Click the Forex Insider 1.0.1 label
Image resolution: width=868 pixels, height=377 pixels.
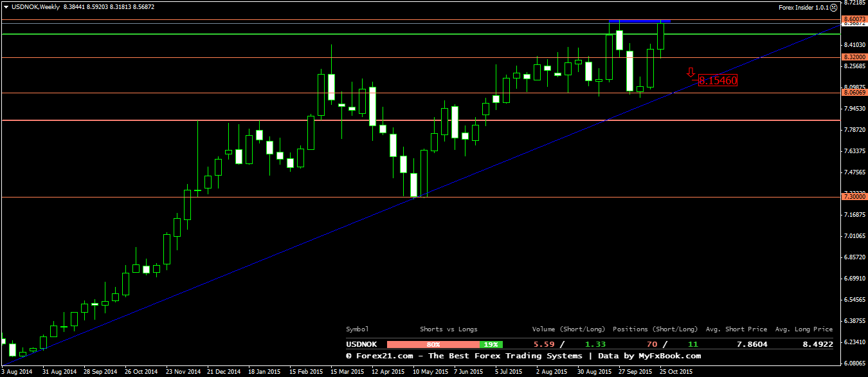pyautogui.click(x=803, y=8)
